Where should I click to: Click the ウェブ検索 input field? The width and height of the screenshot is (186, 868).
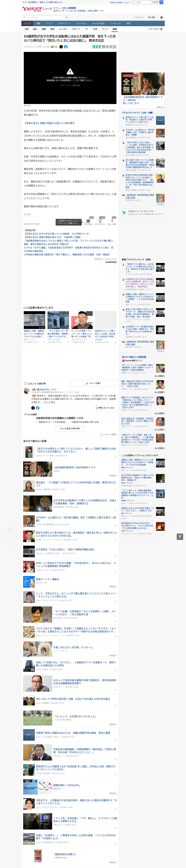pos(141,2)
